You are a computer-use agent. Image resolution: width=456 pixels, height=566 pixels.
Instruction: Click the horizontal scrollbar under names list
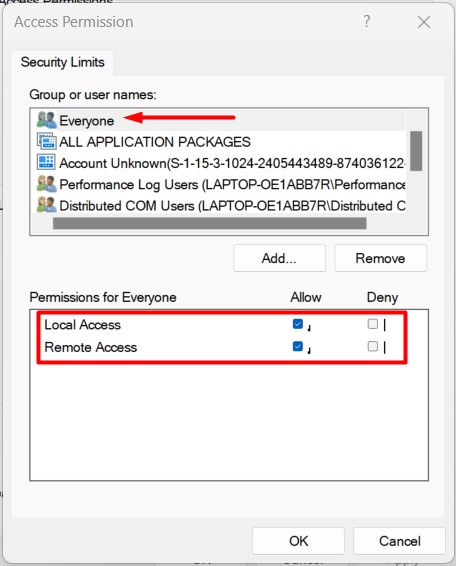click(209, 223)
